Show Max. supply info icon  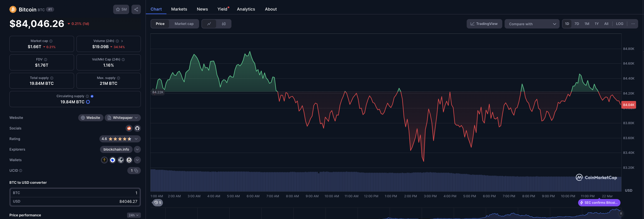tap(119, 78)
